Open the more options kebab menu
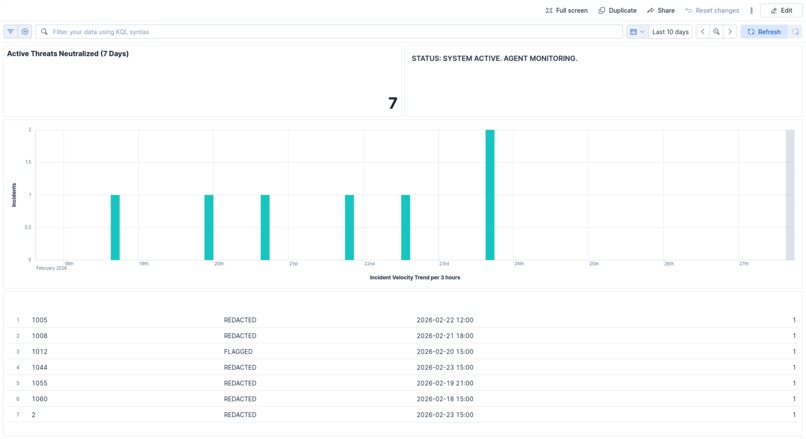 [751, 10]
